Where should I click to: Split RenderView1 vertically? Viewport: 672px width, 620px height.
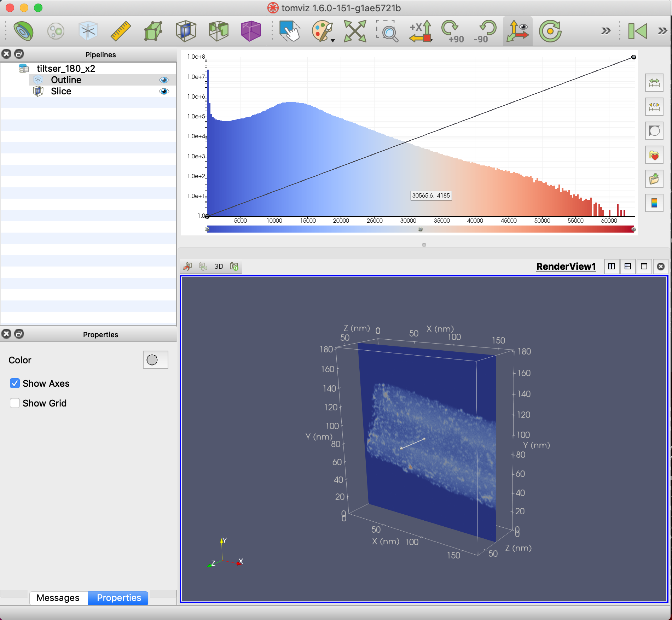pos(628,267)
